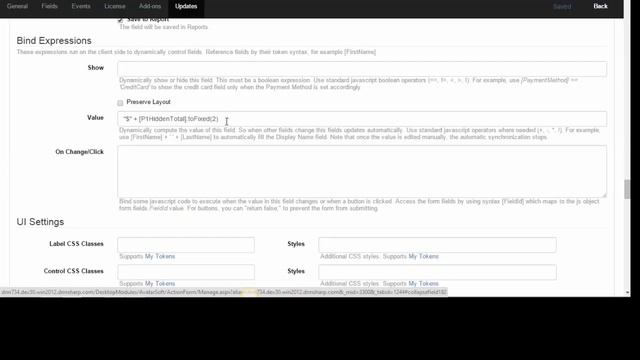
Task: Select the Updates tab
Action: (x=186, y=6)
